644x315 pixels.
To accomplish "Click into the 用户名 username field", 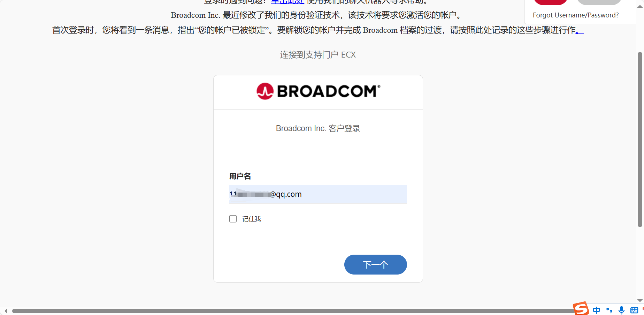I will 318,194.
